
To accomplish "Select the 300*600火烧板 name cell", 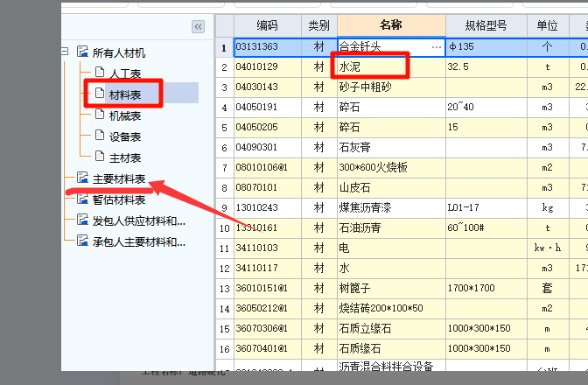I will tap(391, 168).
